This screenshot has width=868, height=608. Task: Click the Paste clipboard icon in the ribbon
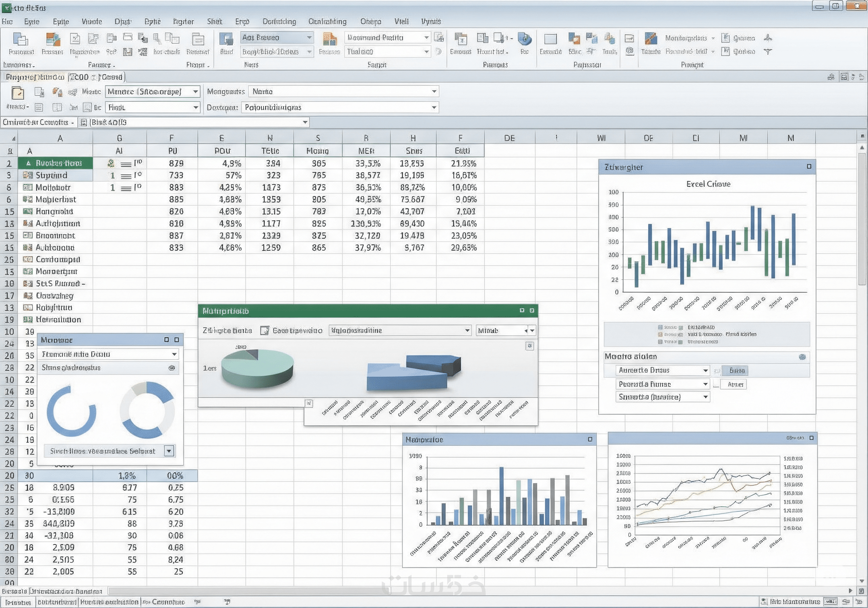(21, 39)
